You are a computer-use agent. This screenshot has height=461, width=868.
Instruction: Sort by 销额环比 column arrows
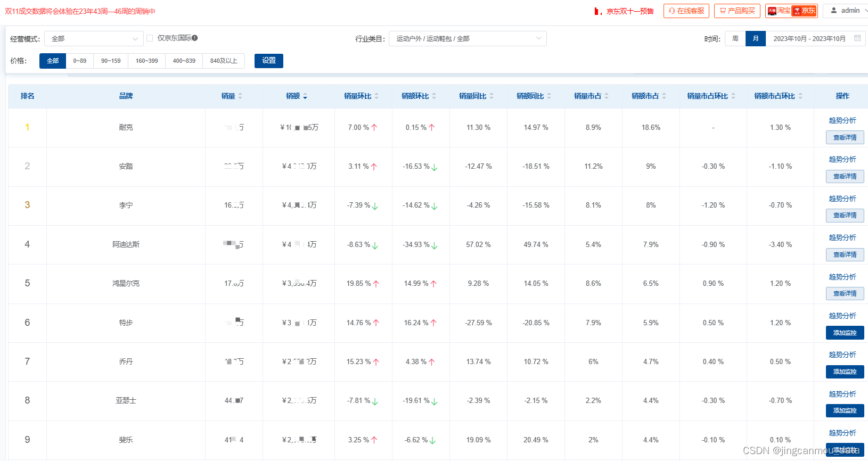click(434, 96)
